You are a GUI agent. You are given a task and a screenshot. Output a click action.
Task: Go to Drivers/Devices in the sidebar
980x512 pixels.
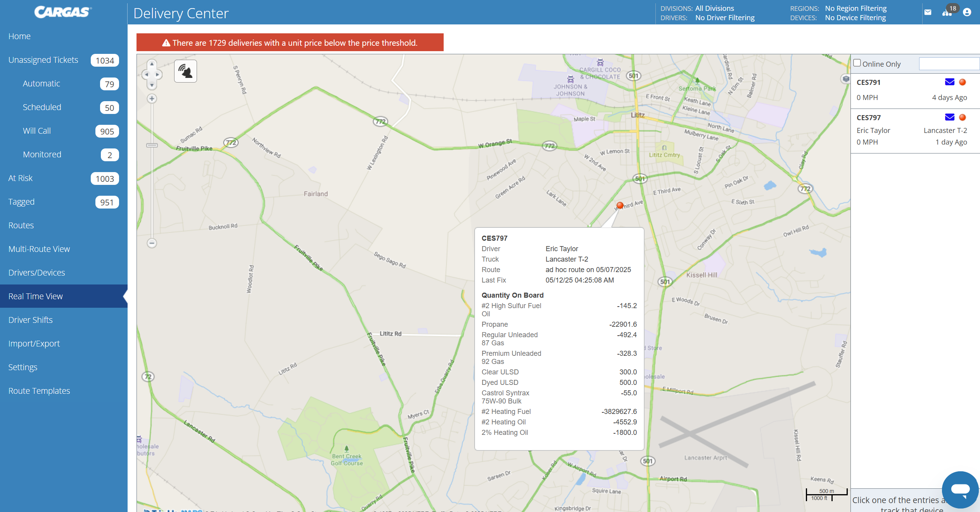click(x=37, y=273)
